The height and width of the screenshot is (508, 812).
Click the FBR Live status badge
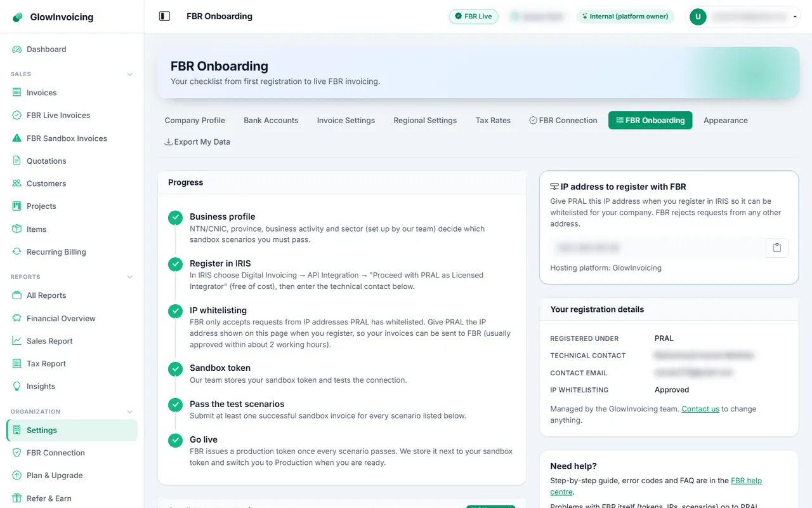pos(473,17)
